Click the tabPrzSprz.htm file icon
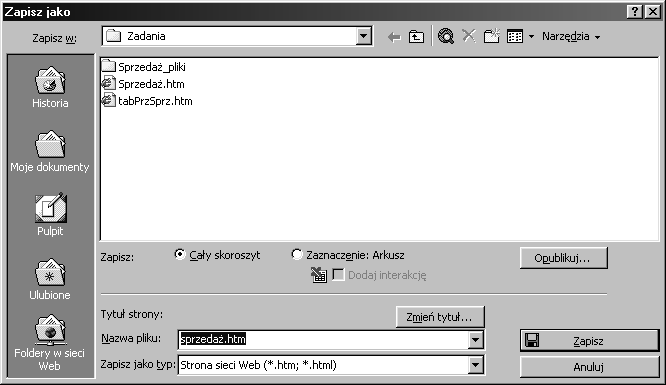The width and height of the screenshot is (666, 385). [x=109, y=101]
